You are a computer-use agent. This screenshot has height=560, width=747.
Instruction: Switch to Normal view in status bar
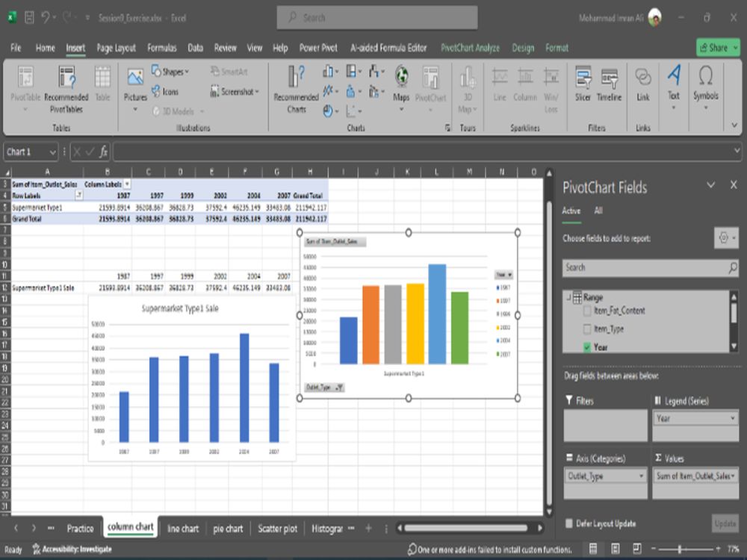click(x=593, y=549)
